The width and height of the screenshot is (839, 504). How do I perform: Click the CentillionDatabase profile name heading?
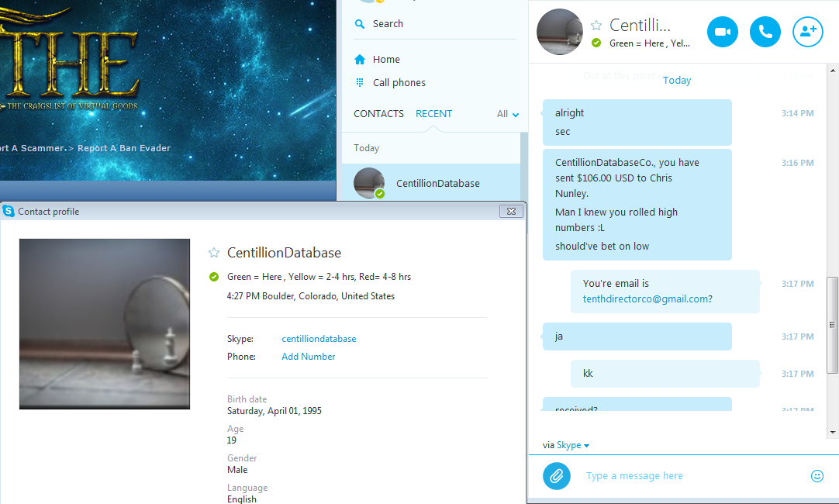click(284, 253)
